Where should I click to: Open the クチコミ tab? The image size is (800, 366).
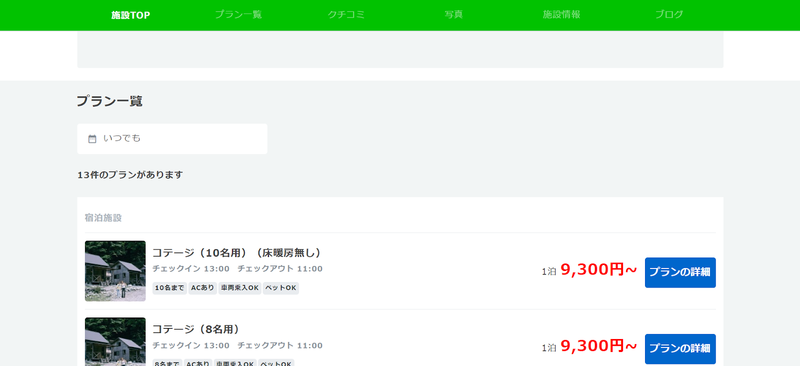[x=346, y=15]
